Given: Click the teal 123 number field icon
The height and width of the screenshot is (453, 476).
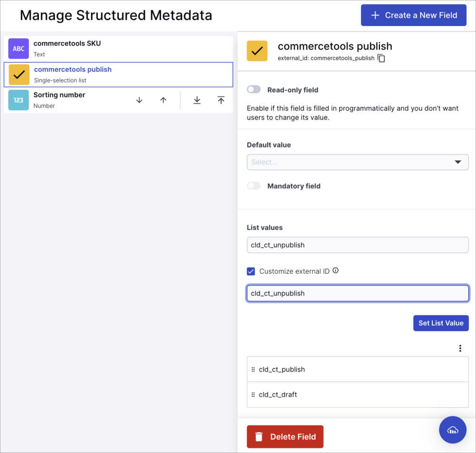Looking at the screenshot, I should 19,100.
